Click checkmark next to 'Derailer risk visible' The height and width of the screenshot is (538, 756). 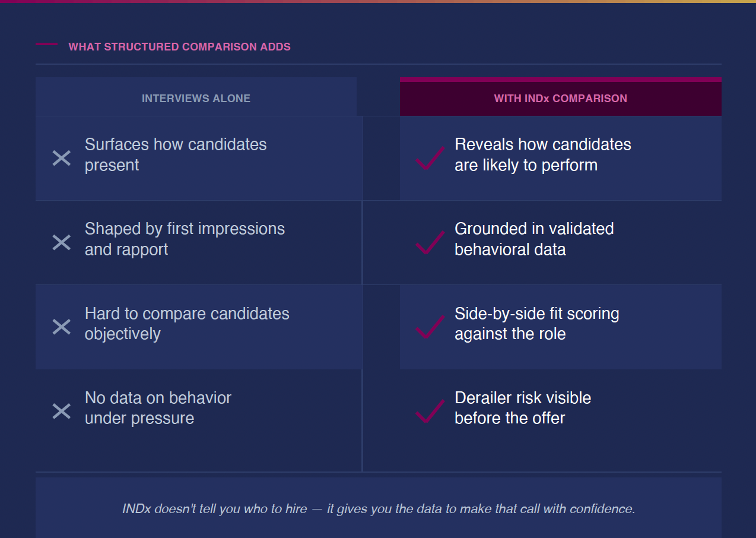tap(430, 411)
